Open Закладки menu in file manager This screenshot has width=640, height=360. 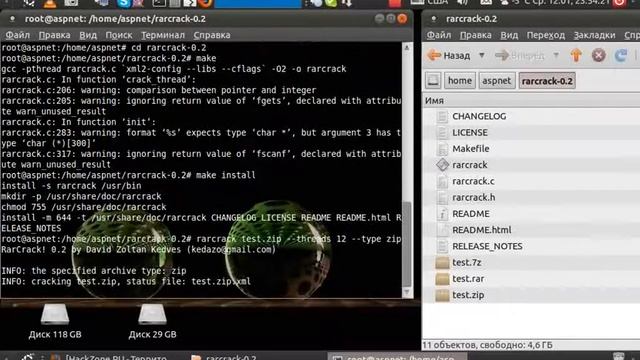[x=594, y=35]
